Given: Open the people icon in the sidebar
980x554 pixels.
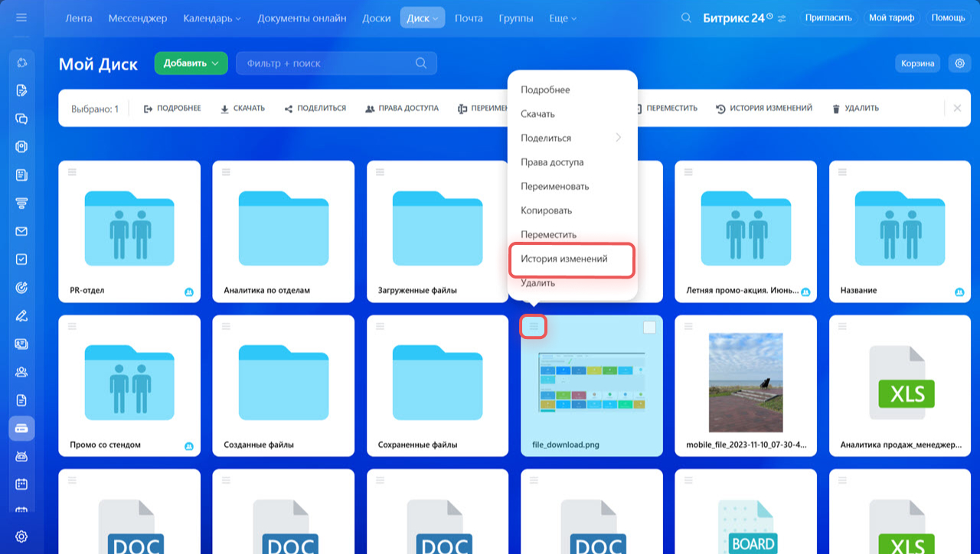Looking at the screenshot, I should coord(21,372).
